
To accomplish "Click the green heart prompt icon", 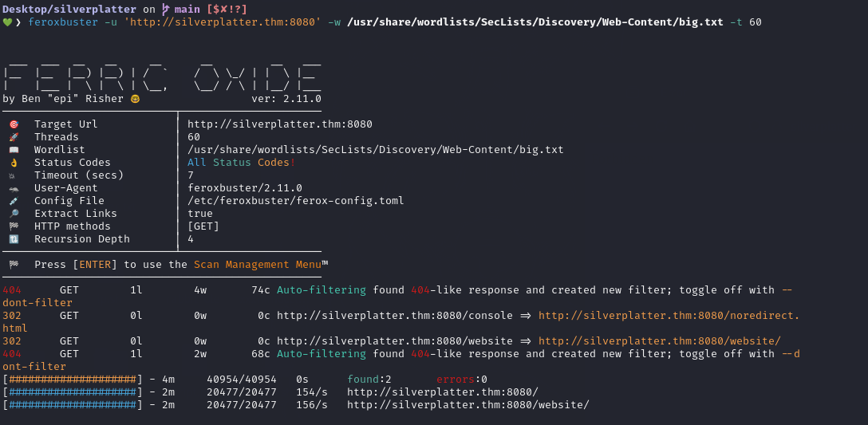I will pyautogui.click(x=7, y=22).
